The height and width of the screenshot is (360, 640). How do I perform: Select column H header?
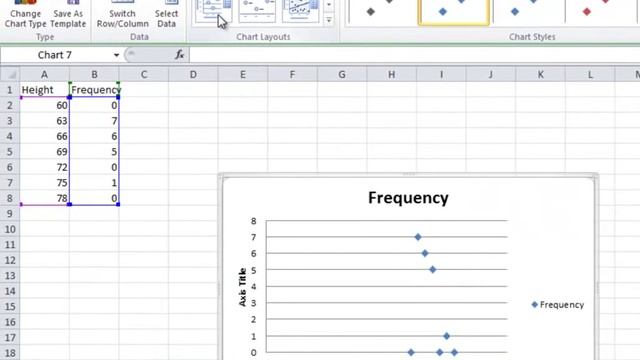(391, 75)
